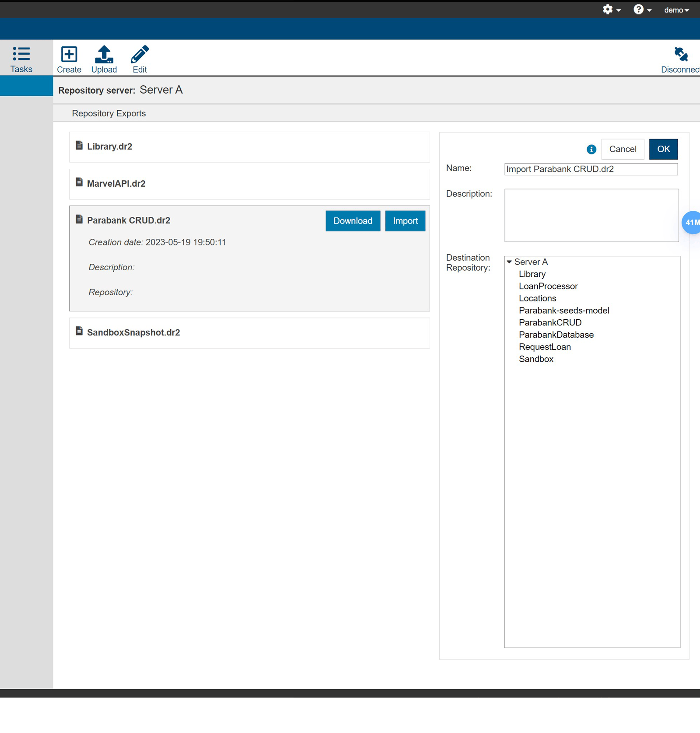700x733 pixels.
Task: Click the Repository Exports header
Action: [109, 113]
